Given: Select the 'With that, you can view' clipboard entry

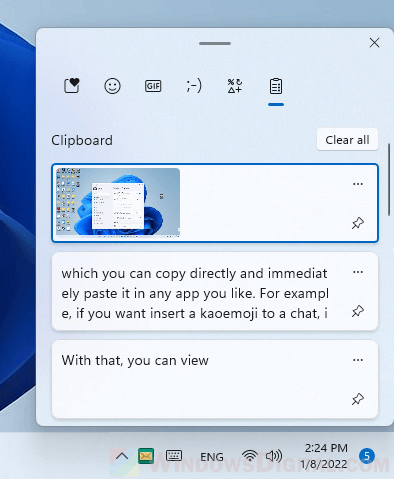Looking at the screenshot, I should coord(215,379).
